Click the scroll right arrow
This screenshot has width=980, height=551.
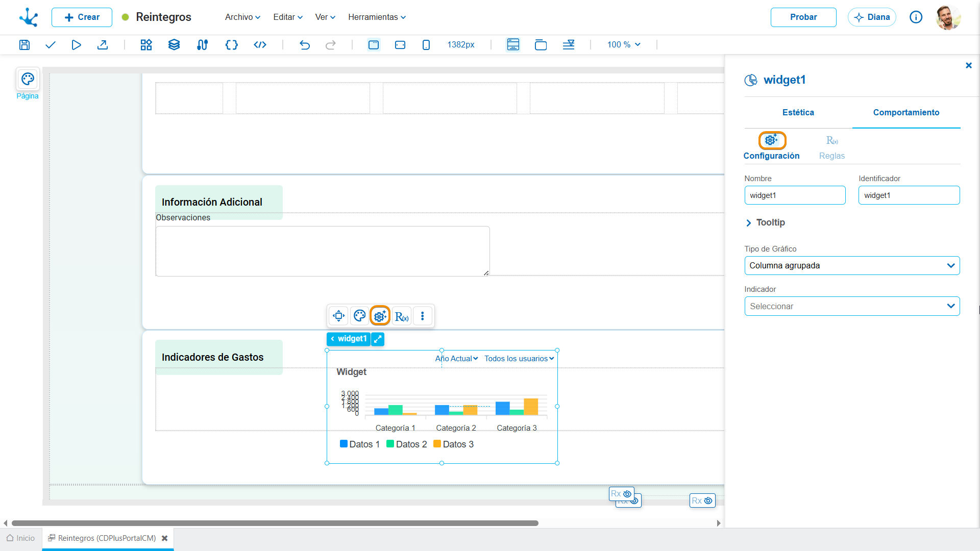click(x=719, y=523)
